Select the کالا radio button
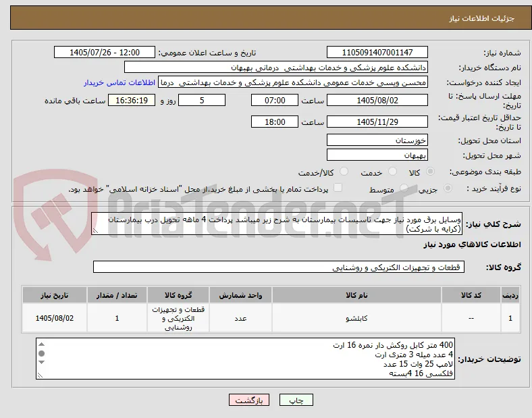 [430, 172]
